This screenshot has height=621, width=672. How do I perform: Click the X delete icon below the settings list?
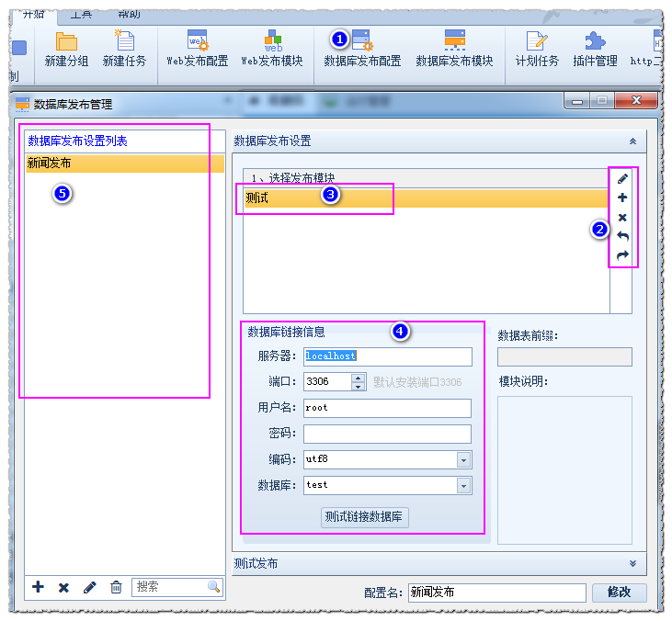[63, 588]
